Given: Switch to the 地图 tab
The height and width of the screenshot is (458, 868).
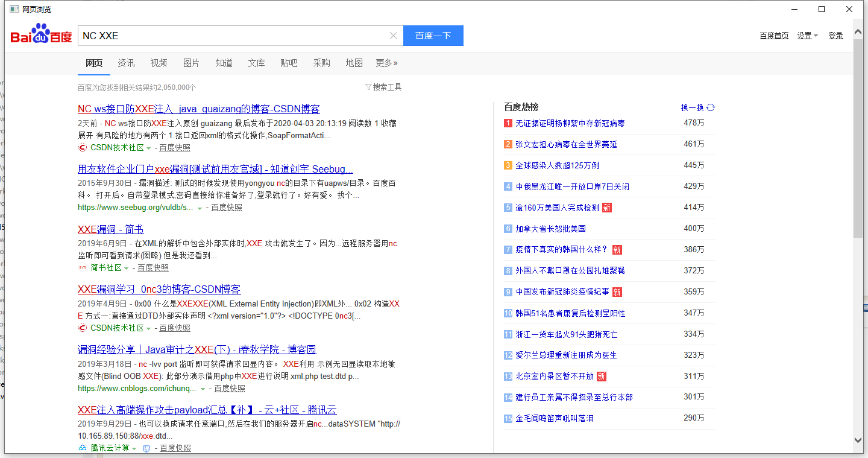Looking at the screenshot, I should click(x=354, y=63).
